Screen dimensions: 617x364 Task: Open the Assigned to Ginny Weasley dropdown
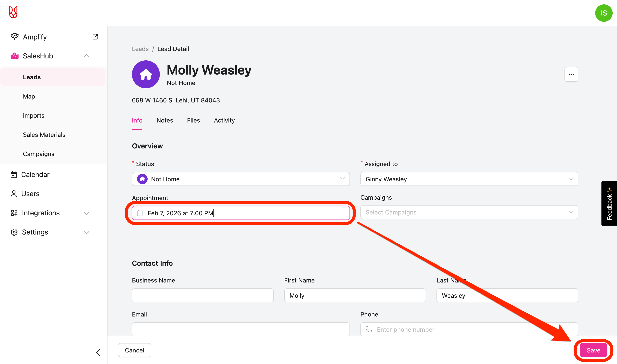pos(469,179)
